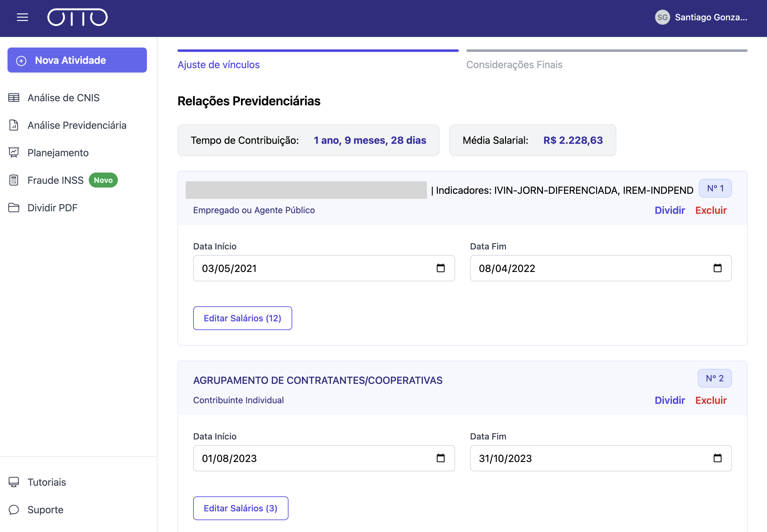Click the Fraude INSS calculator icon
767x532 pixels.
[14, 180]
